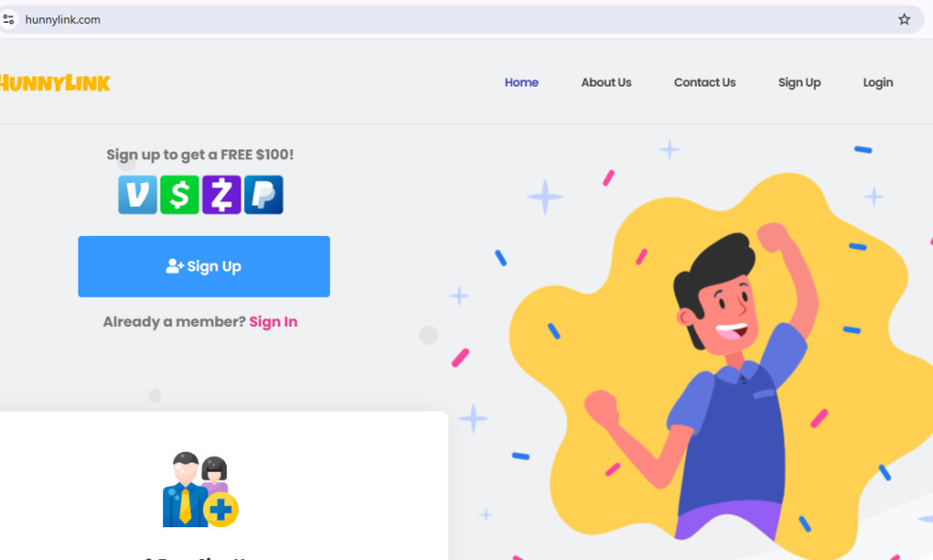933x560 pixels.
Task: Click the Venmo payment icon
Action: coord(138,194)
